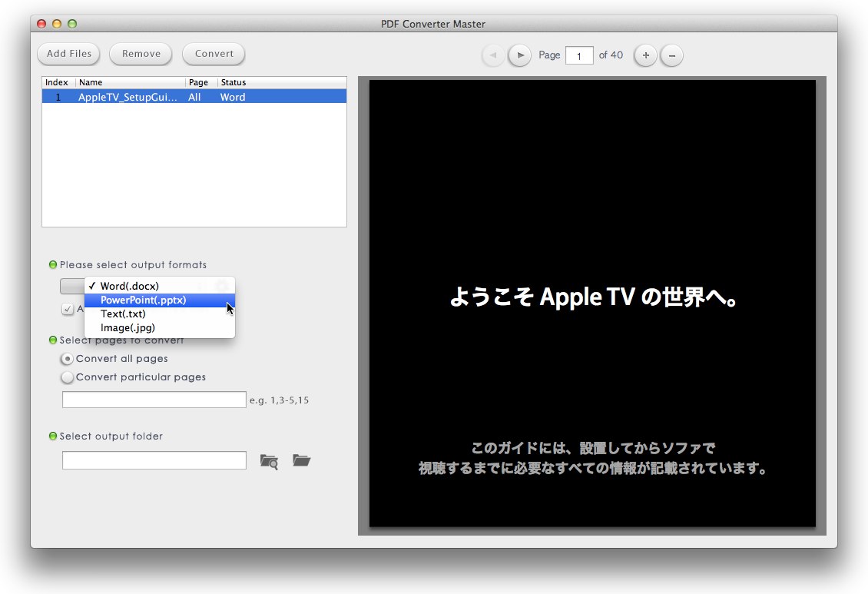The image size is (868, 594).
Task: Click the page range input field
Action: pos(154,400)
